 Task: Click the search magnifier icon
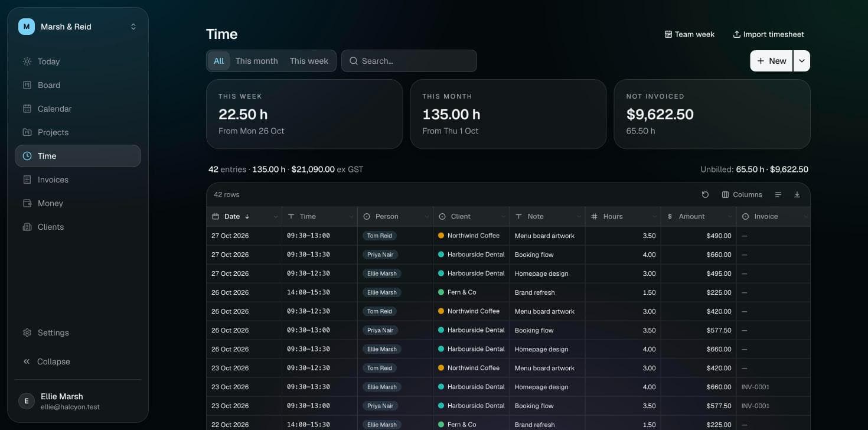[354, 61]
